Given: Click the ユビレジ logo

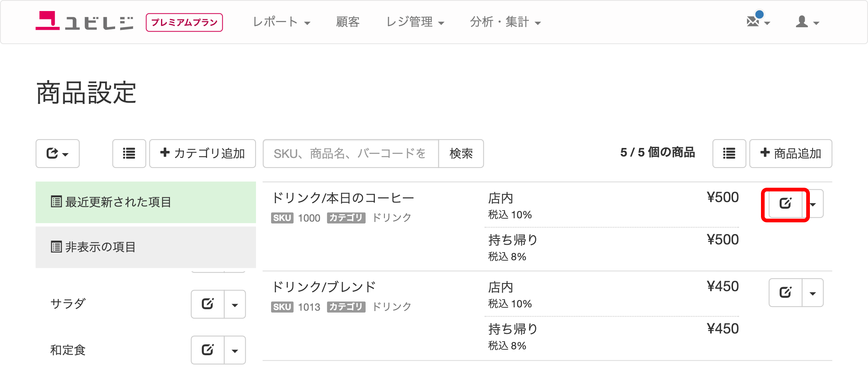Looking at the screenshot, I should pyautogui.click(x=85, y=21).
